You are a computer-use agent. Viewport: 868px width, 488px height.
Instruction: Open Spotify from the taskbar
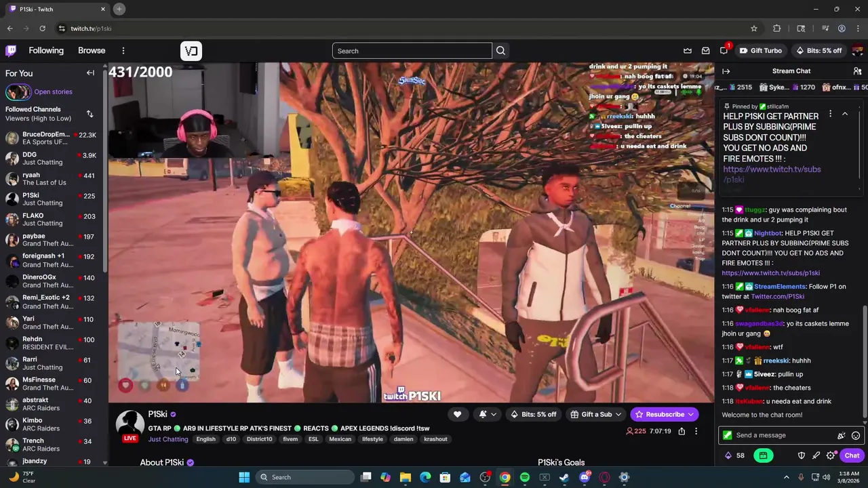525,477
